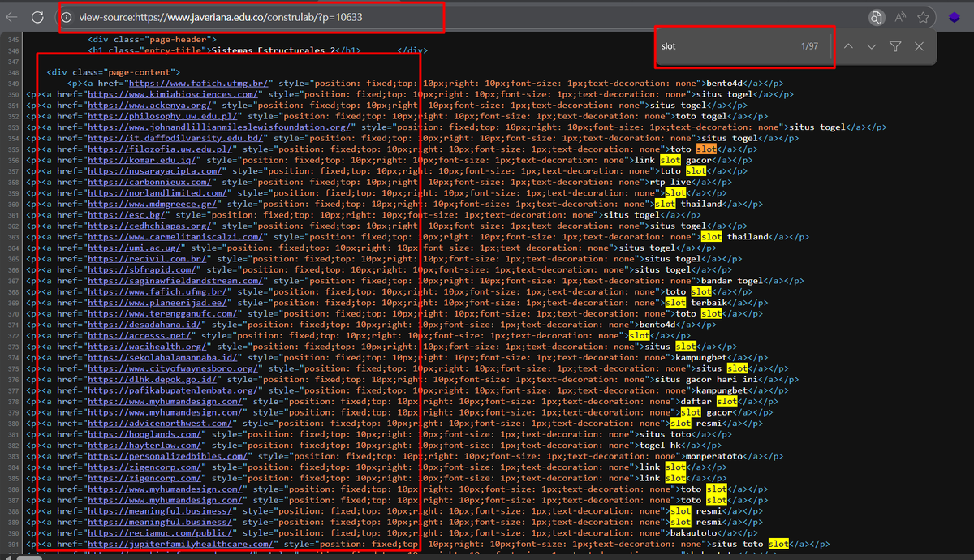View site information via the circled i icon
974x560 pixels.
click(67, 17)
